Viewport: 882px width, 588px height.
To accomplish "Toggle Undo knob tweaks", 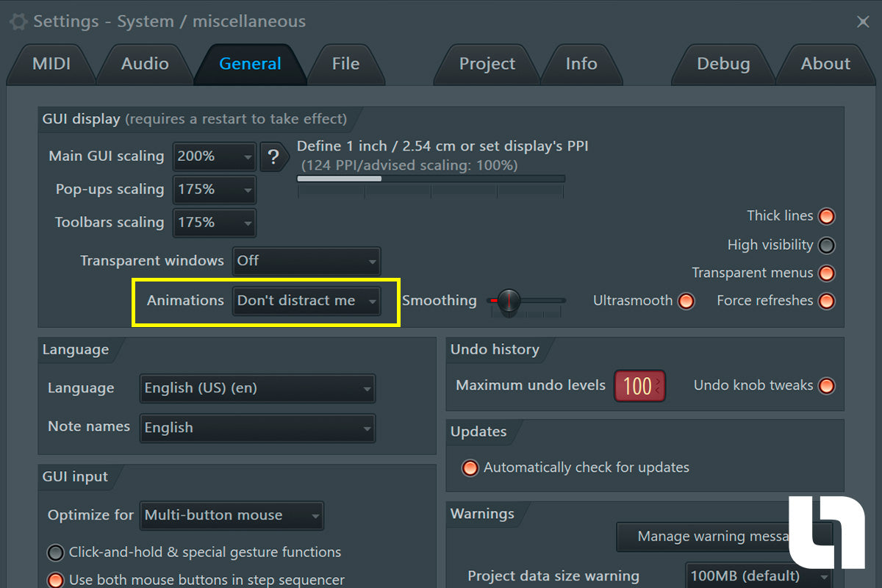I will click(x=826, y=386).
